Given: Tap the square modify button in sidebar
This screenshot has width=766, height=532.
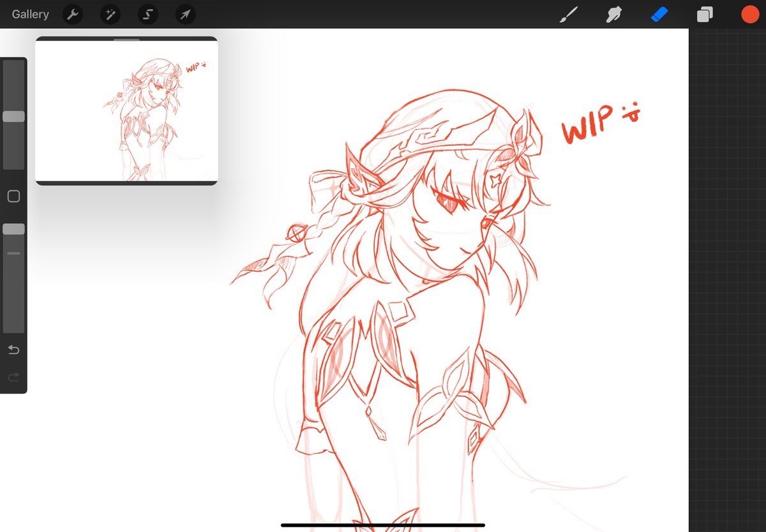Looking at the screenshot, I should [13, 196].
